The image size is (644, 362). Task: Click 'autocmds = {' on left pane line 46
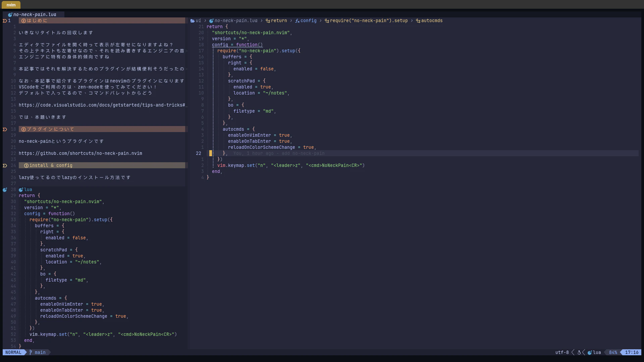coord(51,298)
